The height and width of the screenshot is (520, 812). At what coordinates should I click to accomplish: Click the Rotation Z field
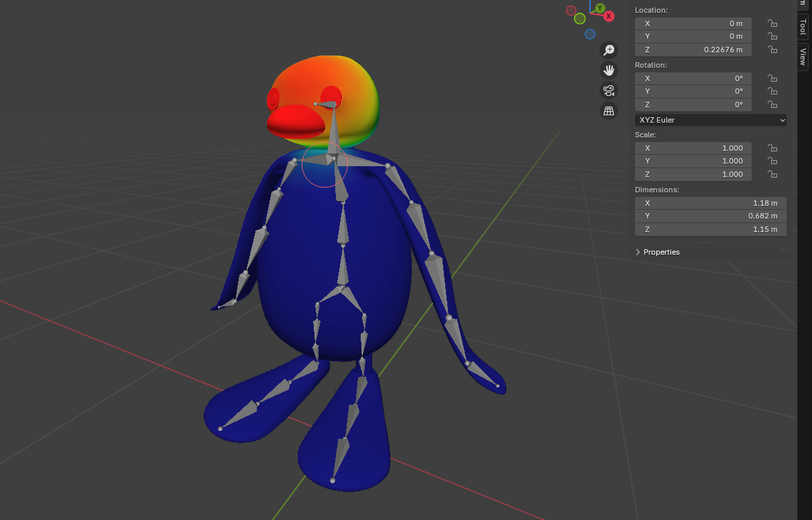(693, 105)
